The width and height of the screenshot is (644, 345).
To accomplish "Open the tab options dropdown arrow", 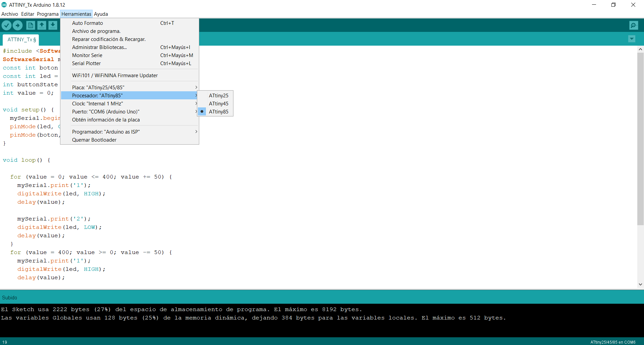I will [632, 39].
